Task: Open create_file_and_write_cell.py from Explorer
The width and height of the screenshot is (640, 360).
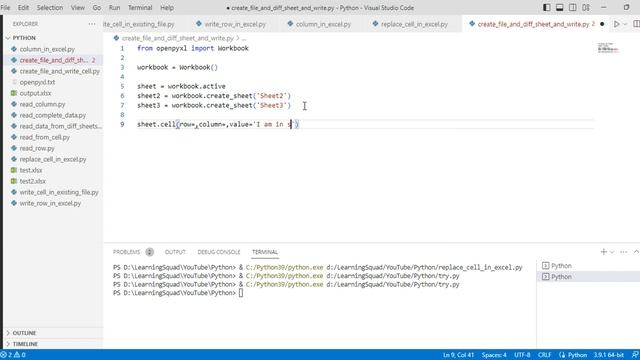Action: pos(60,71)
